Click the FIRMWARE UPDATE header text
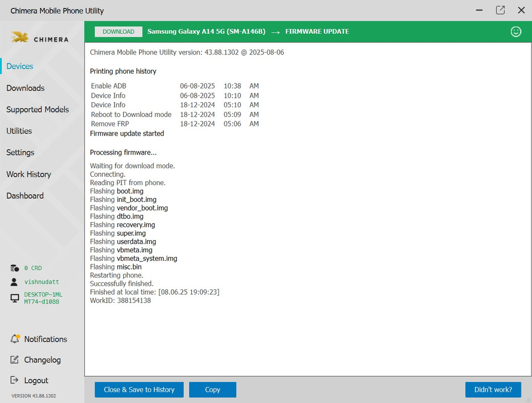The height and width of the screenshot is (403, 532). click(317, 32)
